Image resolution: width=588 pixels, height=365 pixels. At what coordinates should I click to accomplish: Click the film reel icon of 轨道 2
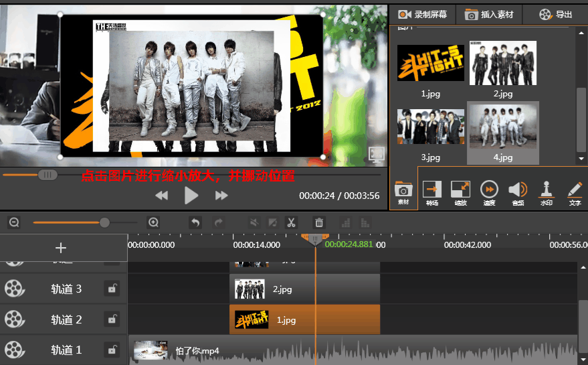point(14,319)
